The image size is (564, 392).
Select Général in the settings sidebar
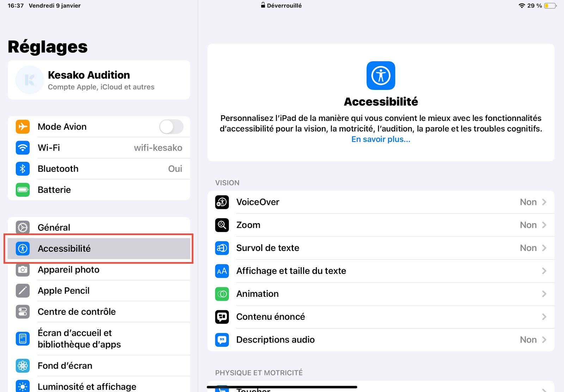pos(99,227)
